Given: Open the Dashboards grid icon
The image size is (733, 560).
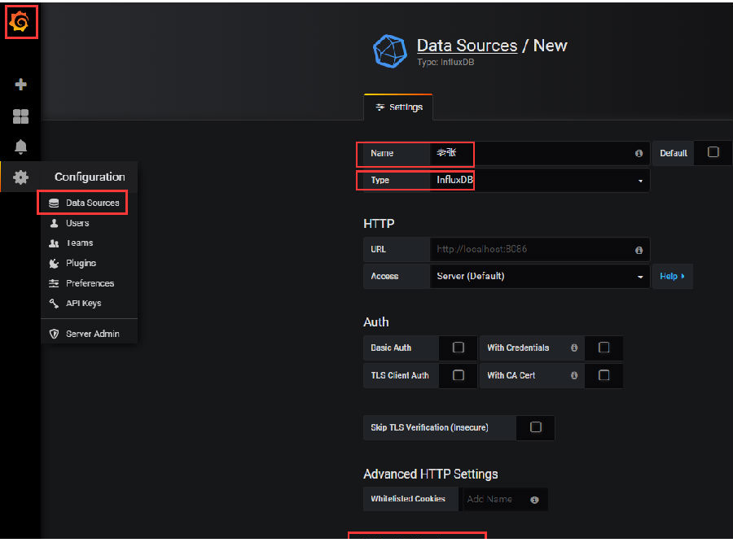Looking at the screenshot, I should coord(21,116).
